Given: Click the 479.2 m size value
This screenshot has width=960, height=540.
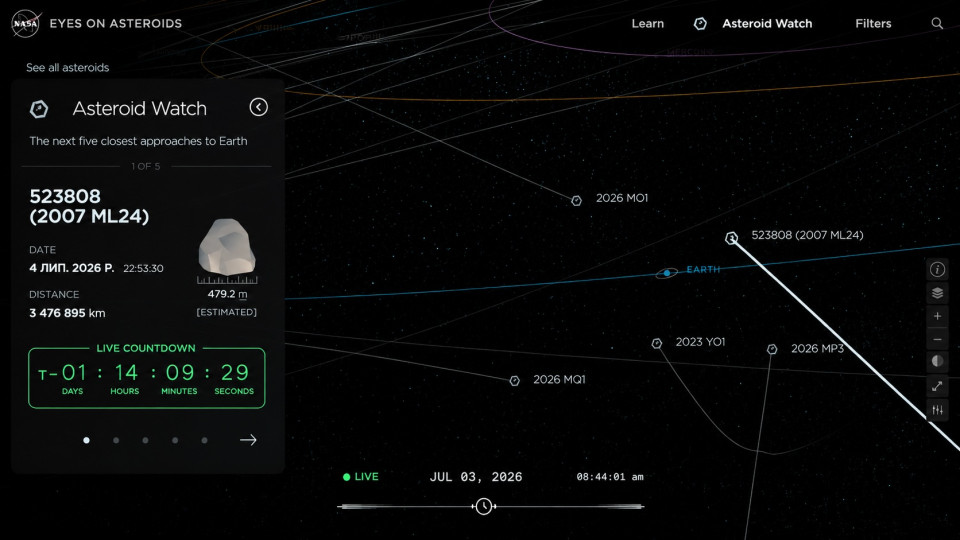Looking at the screenshot, I should [227, 294].
